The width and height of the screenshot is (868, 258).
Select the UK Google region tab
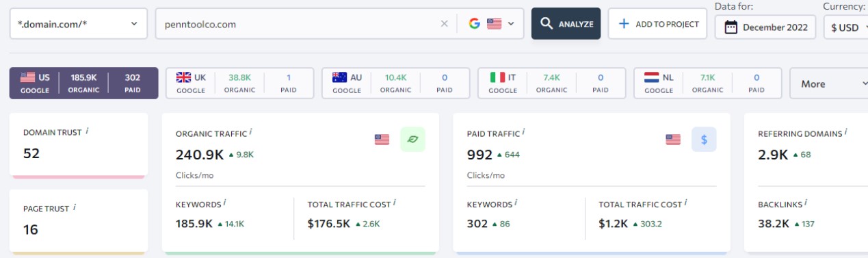pos(239,83)
